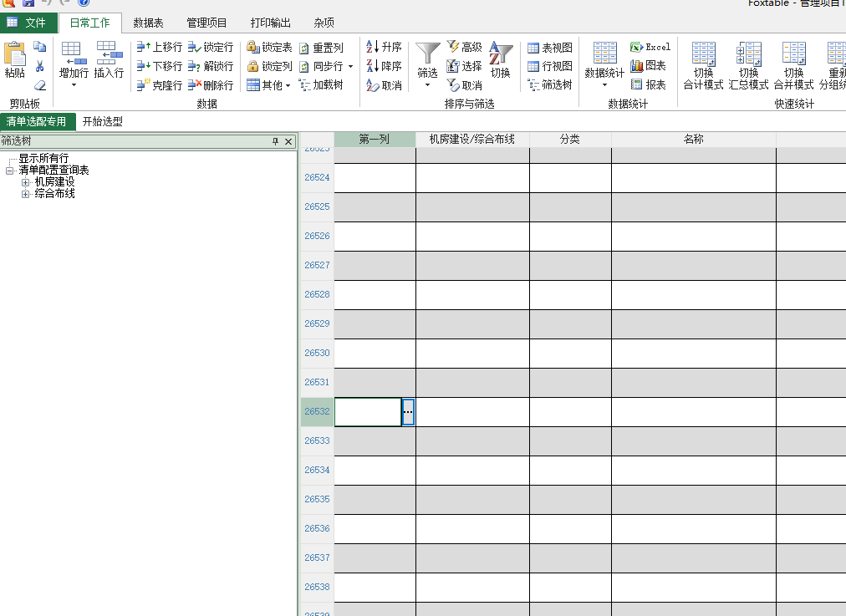The height and width of the screenshot is (616, 846).
Task: Open the 筛选 dropdown arrow
Action: click(x=427, y=85)
